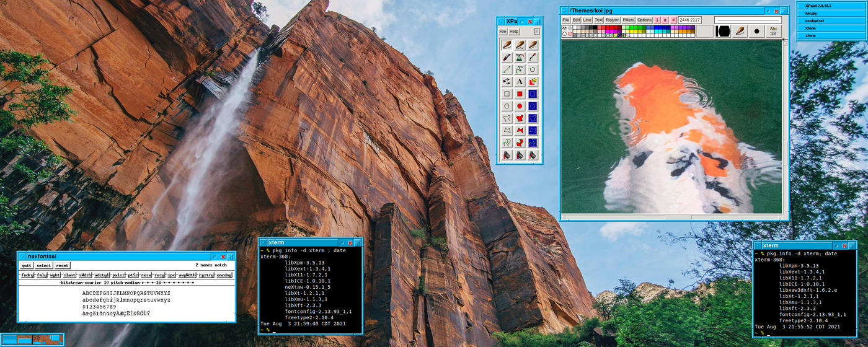Click the reset button in nexfontsel

coord(62,265)
